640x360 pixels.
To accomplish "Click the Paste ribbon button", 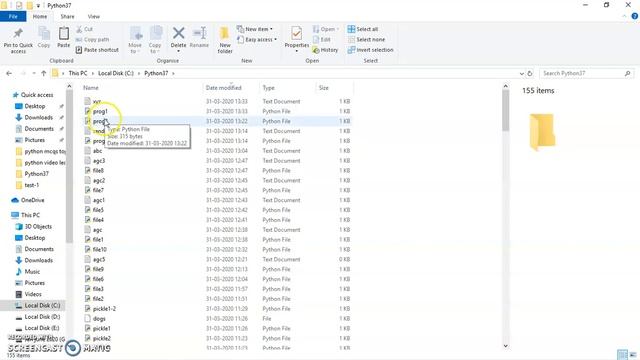I will 64,37.
